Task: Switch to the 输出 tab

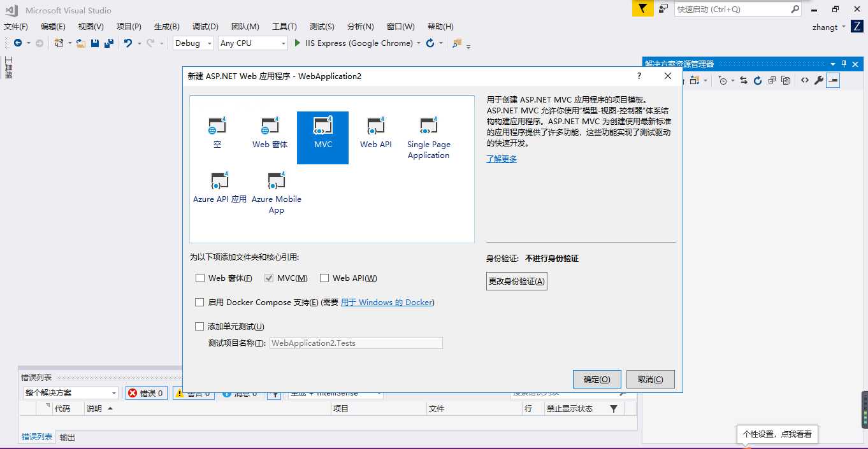Action: click(x=68, y=438)
